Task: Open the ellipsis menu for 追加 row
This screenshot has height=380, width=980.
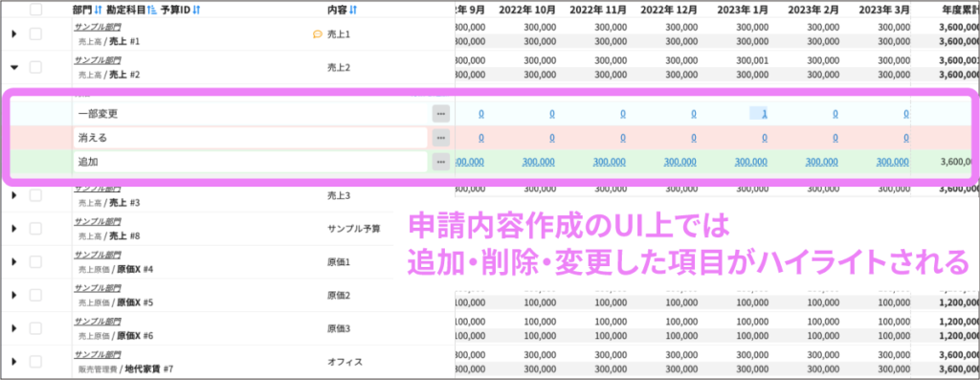Action: 440,161
